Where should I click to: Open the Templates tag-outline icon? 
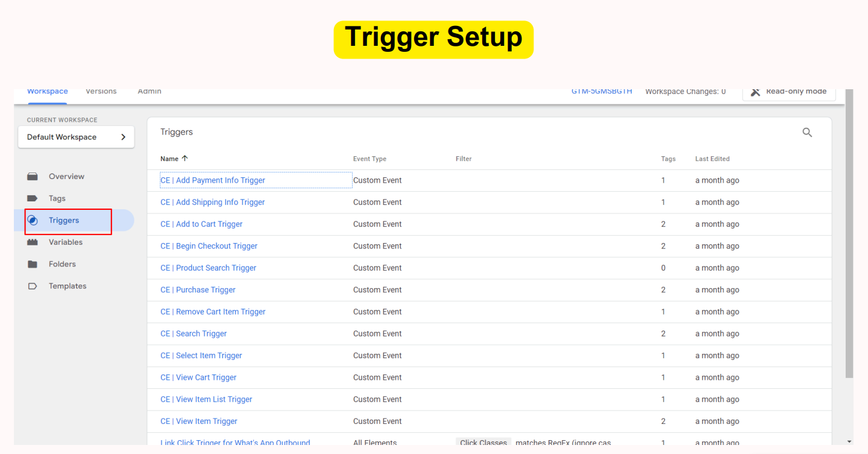(x=33, y=286)
